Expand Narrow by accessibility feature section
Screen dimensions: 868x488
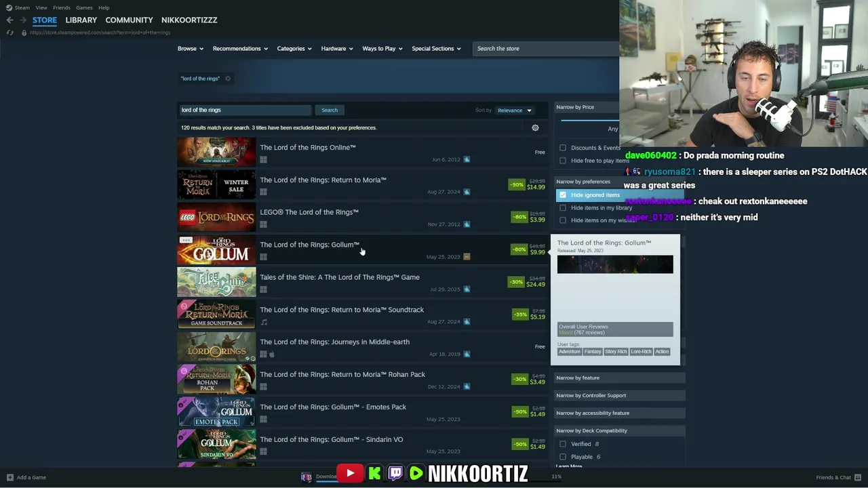click(618, 413)
